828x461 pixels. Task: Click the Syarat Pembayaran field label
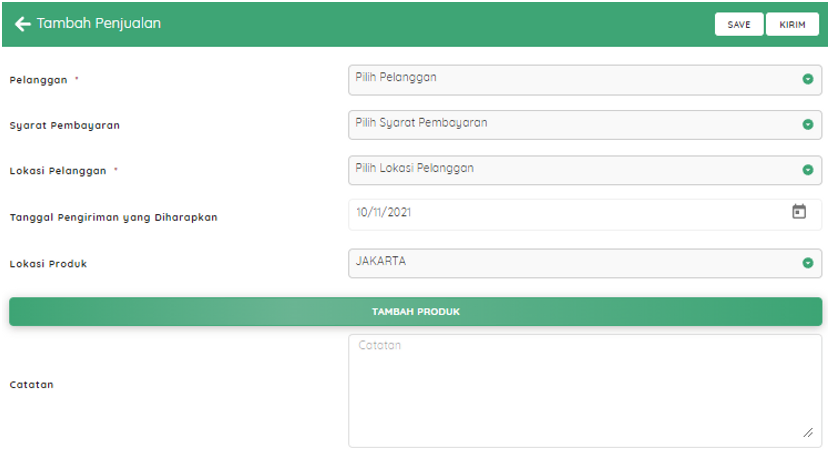tap(64, 126)
